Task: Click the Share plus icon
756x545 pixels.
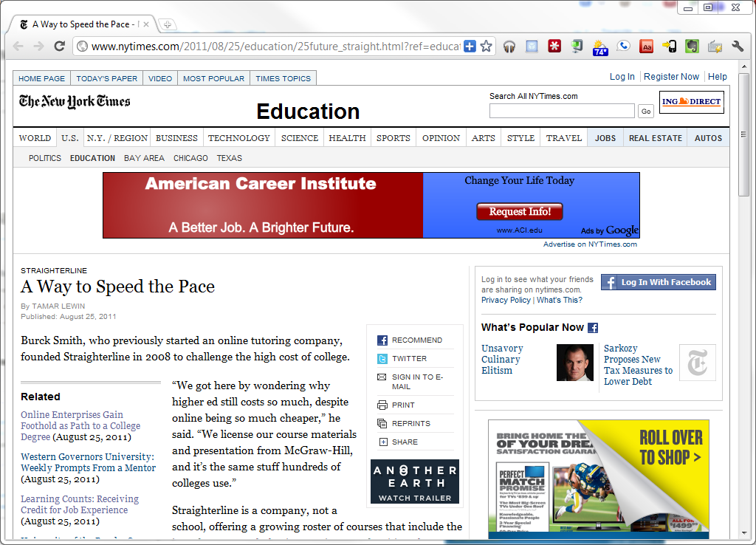Action: (x=383, y=442)
